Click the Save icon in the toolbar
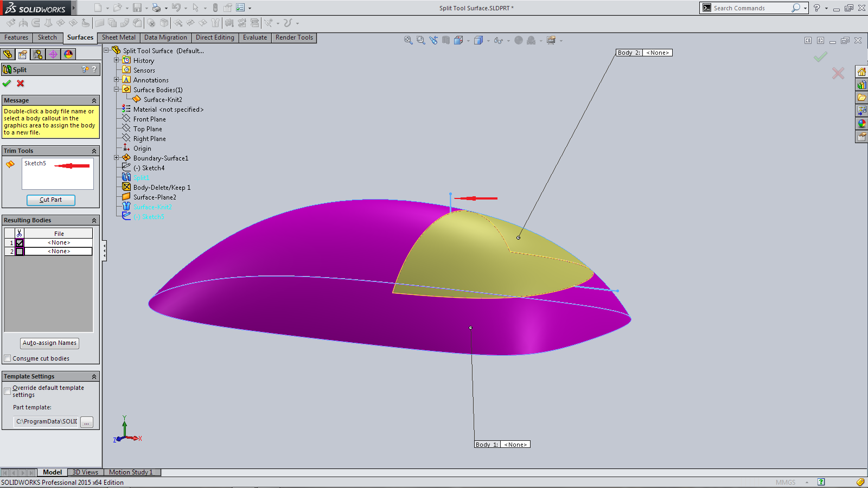The width and height of the screenshot is (868, 488). pos(137,8)
